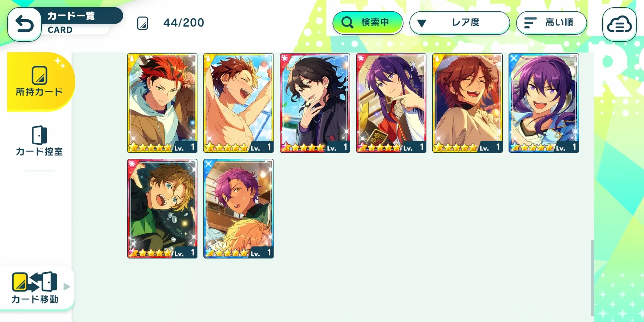The width and height of the screenshot is (644, 322).
Task: Open the cloud menu icon
Action: coord(619,24)
